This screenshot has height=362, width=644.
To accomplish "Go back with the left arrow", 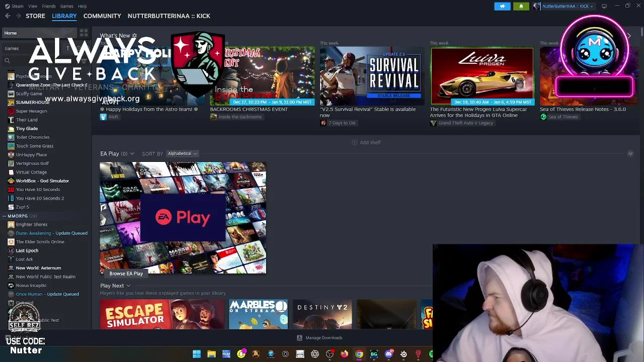I will 8,16.
